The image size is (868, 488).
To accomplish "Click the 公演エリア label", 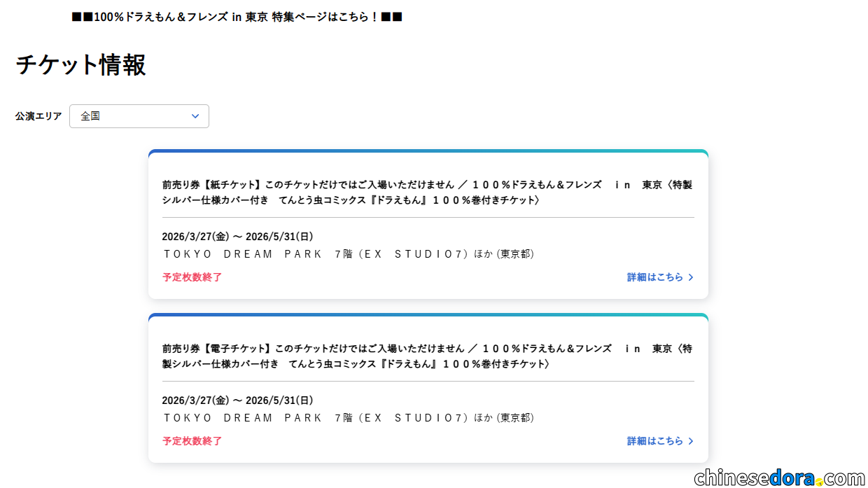I will tap(38, 116).
